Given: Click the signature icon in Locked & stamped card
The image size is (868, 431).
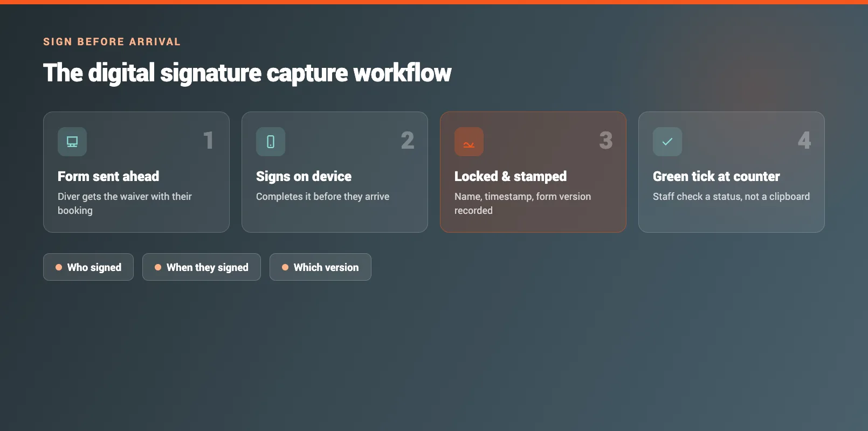Looking at the screenshot, I should click(469, 142).
